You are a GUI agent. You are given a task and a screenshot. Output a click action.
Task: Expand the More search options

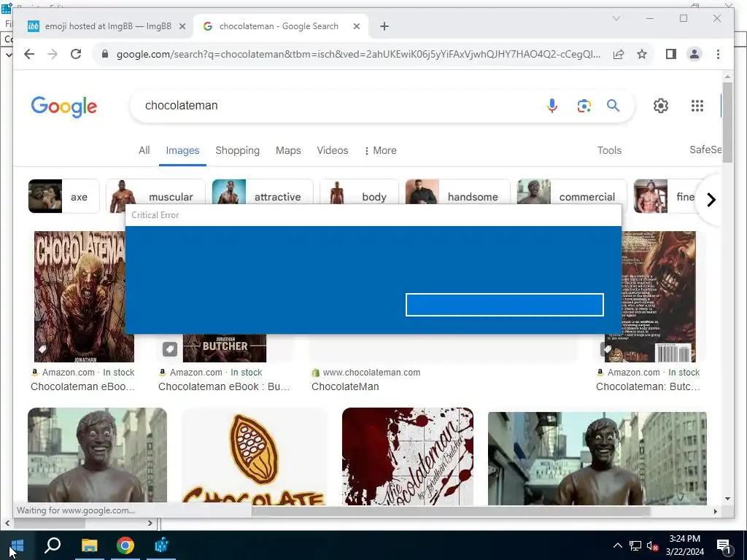pyautogui.click(x=380, y=150)
